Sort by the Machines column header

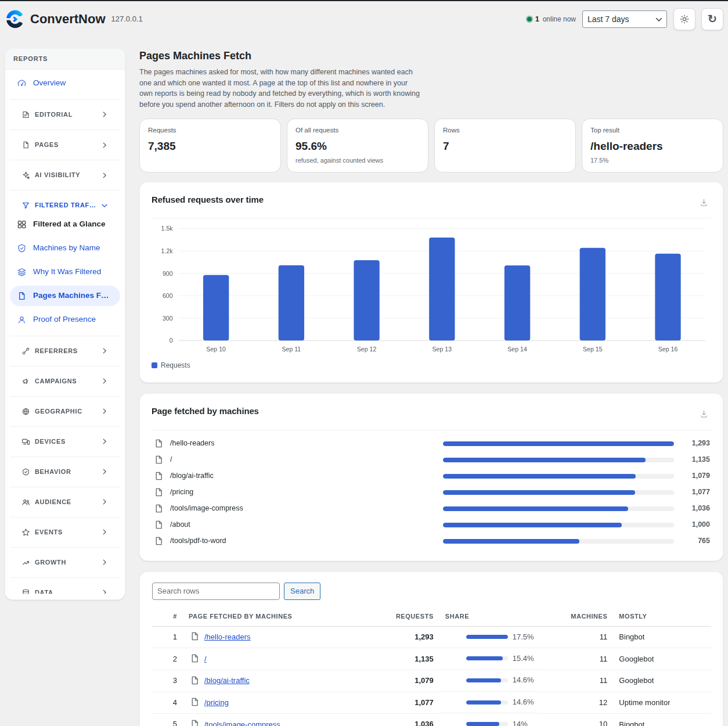click(589, 616)
